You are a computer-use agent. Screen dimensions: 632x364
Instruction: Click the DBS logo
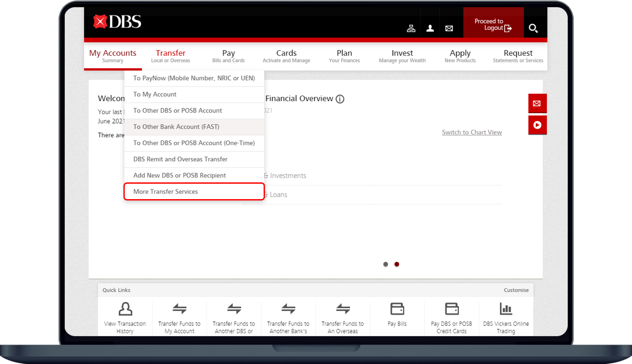coord(117,22)
